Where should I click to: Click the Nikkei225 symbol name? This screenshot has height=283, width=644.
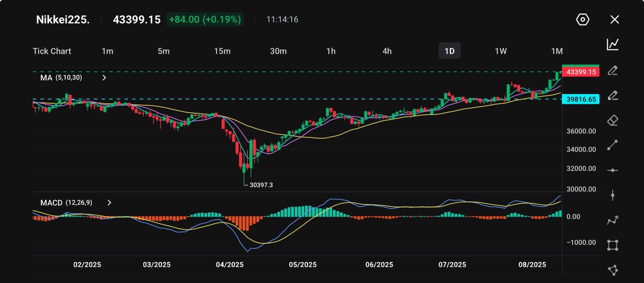tap(63, 20)
